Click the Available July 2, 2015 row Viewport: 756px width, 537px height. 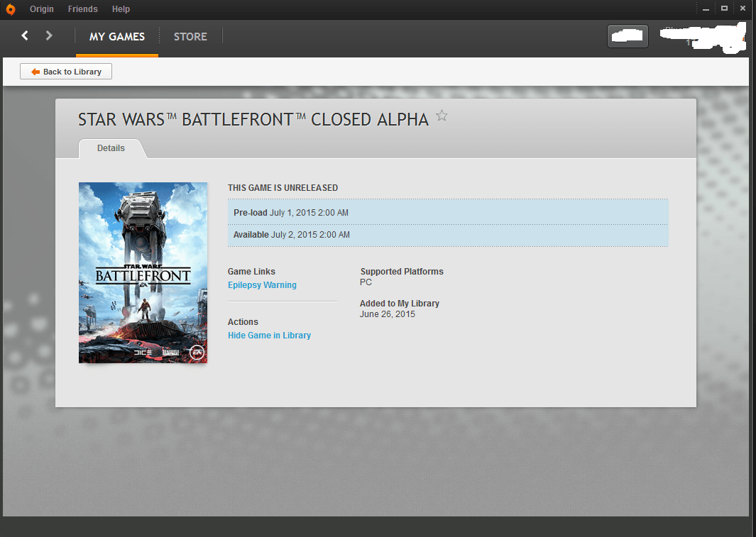click(448, 235)
